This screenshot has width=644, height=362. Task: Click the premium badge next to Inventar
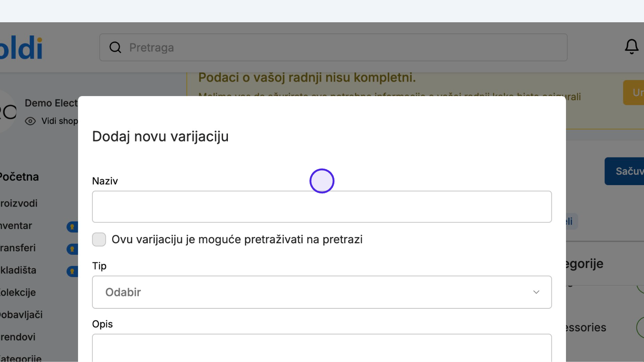(x=72, y=226)
